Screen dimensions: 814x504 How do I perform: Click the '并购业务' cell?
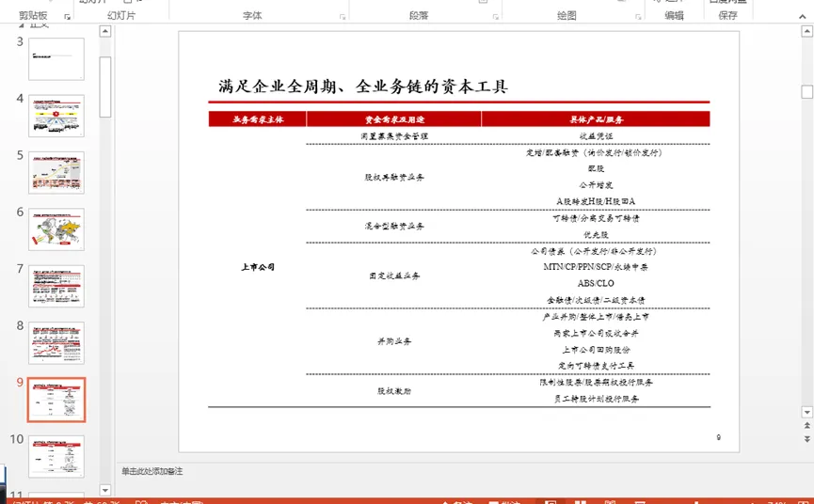click(394, 341)
